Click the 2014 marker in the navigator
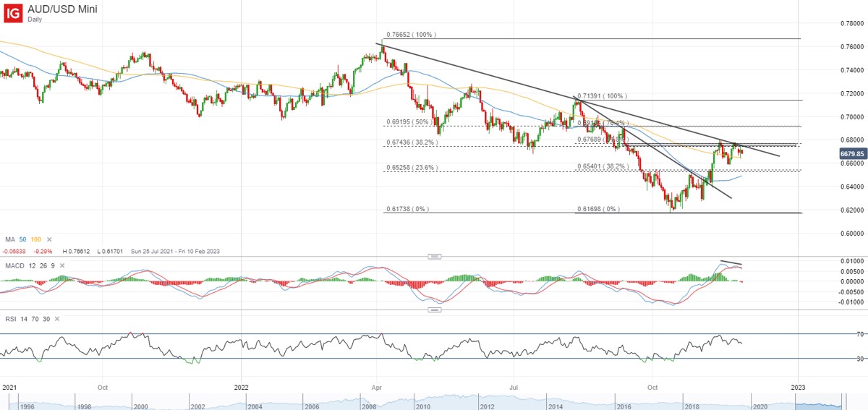The height and width of the screenshot is (410, 868). pos(556,406)
